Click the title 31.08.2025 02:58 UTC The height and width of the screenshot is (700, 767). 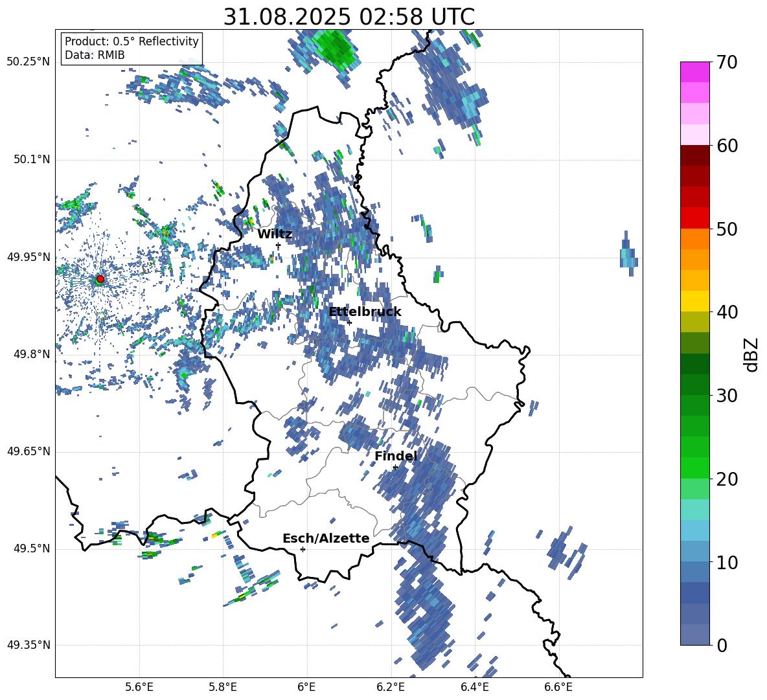349,17
